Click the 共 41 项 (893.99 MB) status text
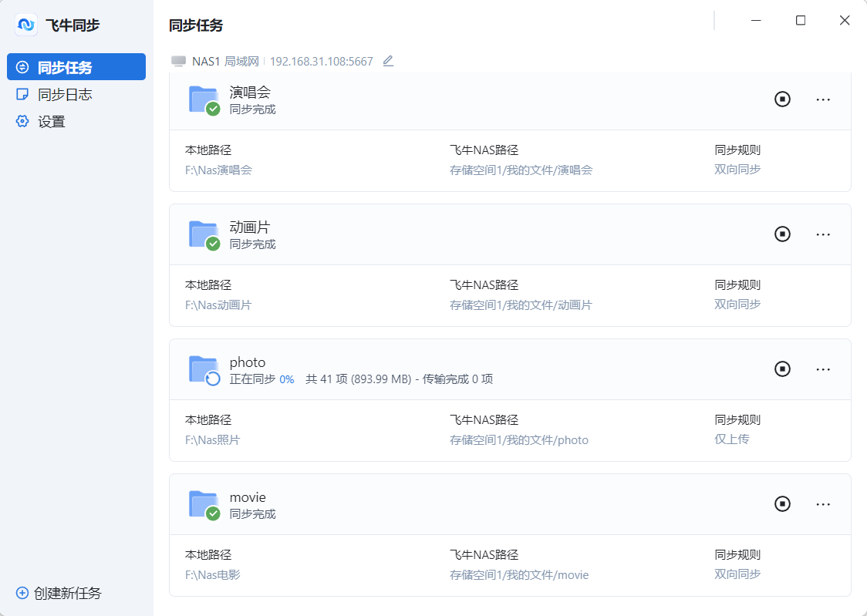The image size is (867, 616). (x=359, y=379)
